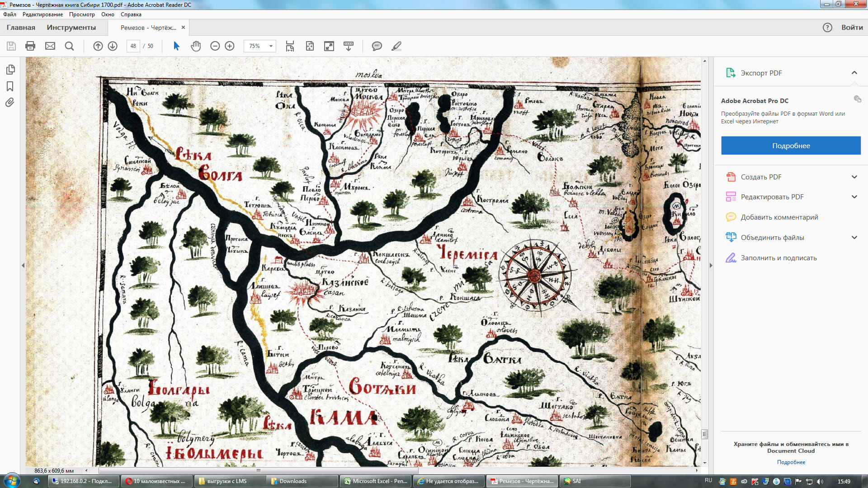Add a sticky note comment

[377, 46]
